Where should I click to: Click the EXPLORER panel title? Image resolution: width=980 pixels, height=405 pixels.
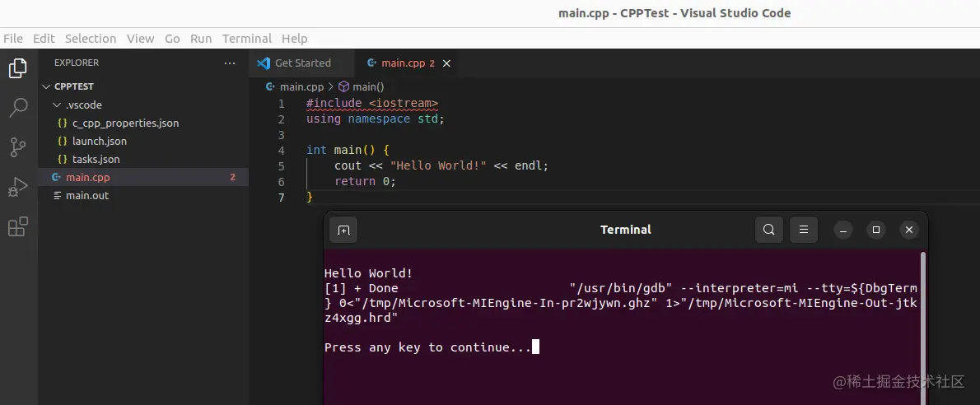pyautogui.click(x=77, y=63)
